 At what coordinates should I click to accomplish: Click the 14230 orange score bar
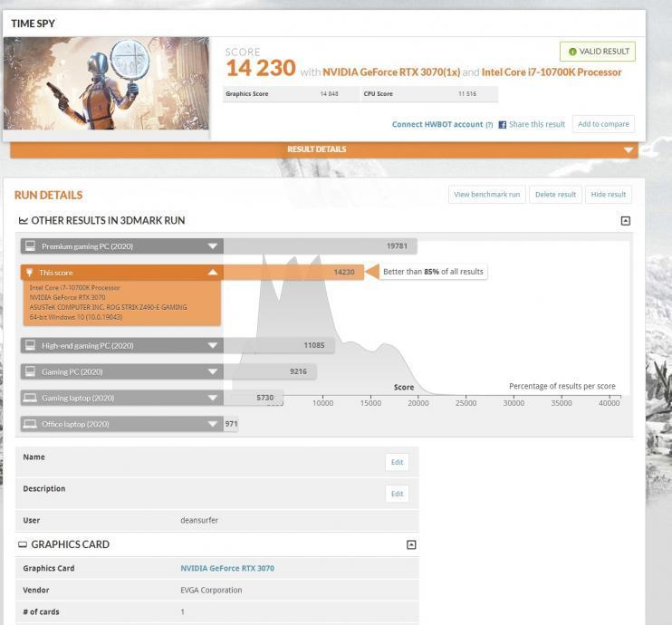(x=293, y=273)
